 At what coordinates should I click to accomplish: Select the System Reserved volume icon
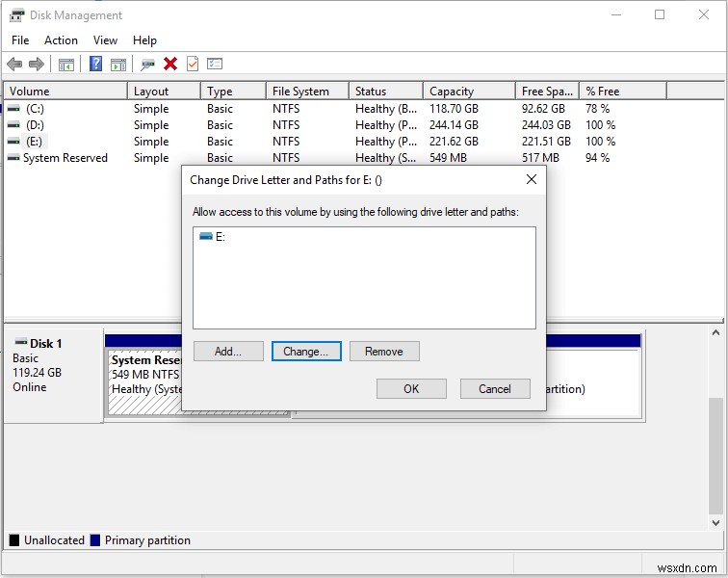[x=13, y=158]
